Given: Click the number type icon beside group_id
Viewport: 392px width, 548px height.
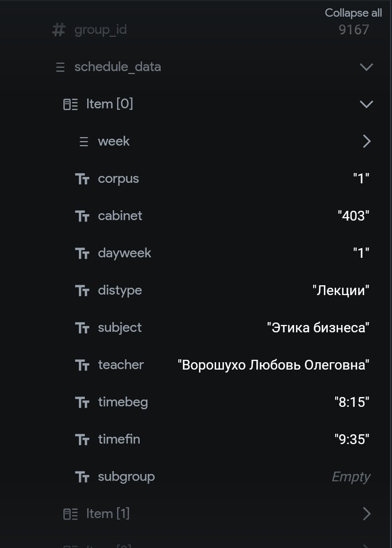Looking at the screenshot, I should tap(59, 30).
